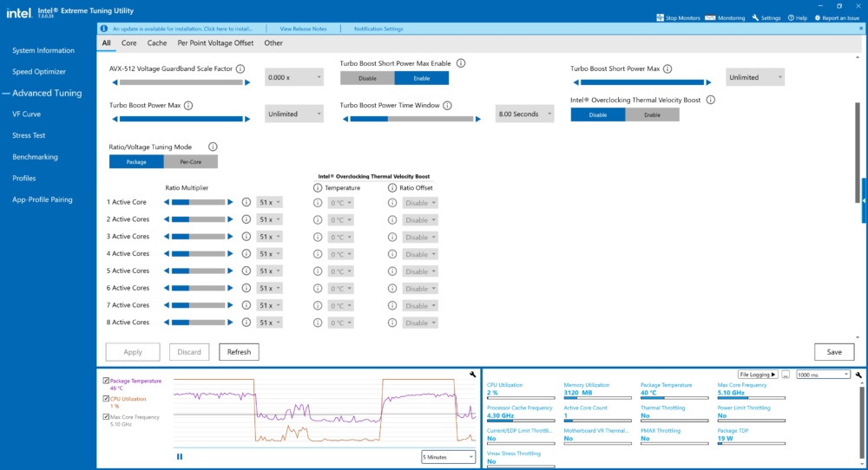868x470 pixels.
Task: Switch to the Core tab
Action: [x=129, y=43]
